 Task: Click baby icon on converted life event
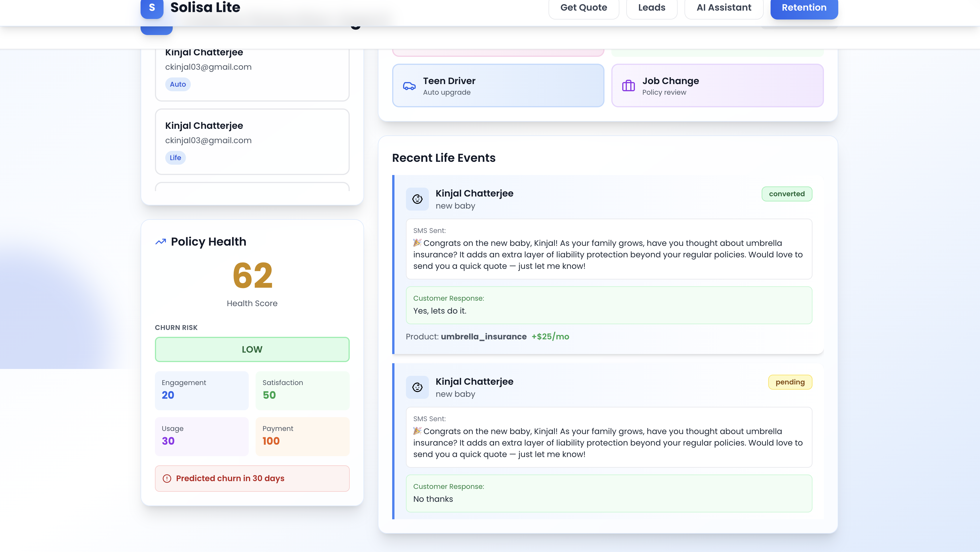[x=417, y=199]
